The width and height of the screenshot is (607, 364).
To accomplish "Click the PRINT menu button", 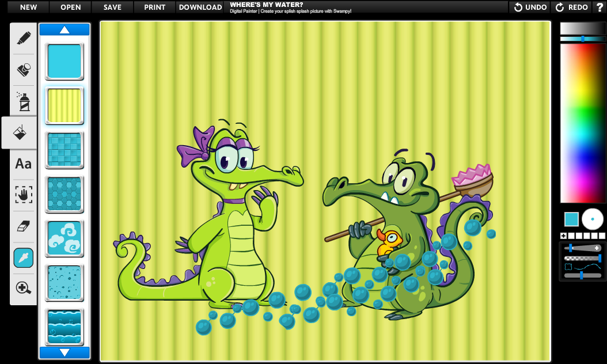I will (x=155, y=7).
